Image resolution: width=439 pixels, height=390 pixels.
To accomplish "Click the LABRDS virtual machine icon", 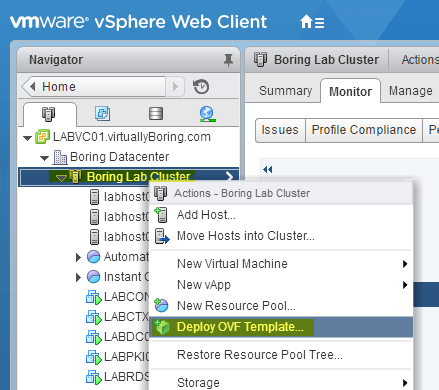I will pos(94,377).
